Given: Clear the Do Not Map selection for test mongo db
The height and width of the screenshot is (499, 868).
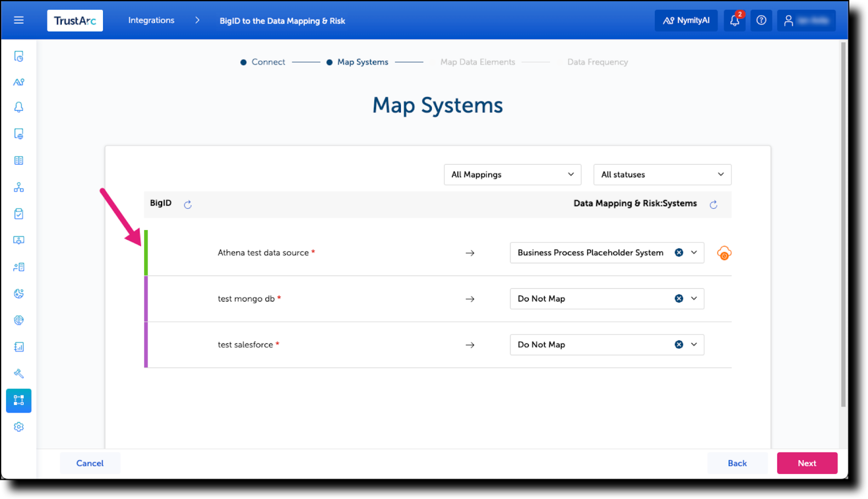Looking at the screenshot, I should 679,298.
